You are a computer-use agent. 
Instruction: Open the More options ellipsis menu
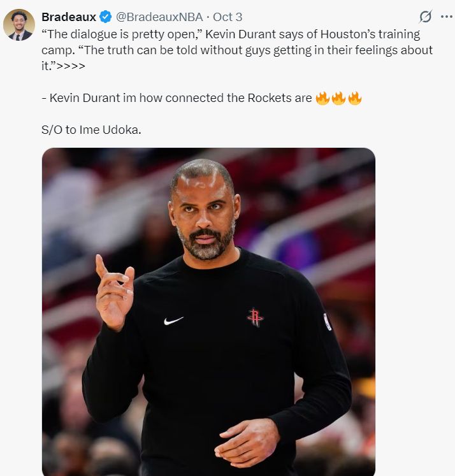tap(446, 17)
